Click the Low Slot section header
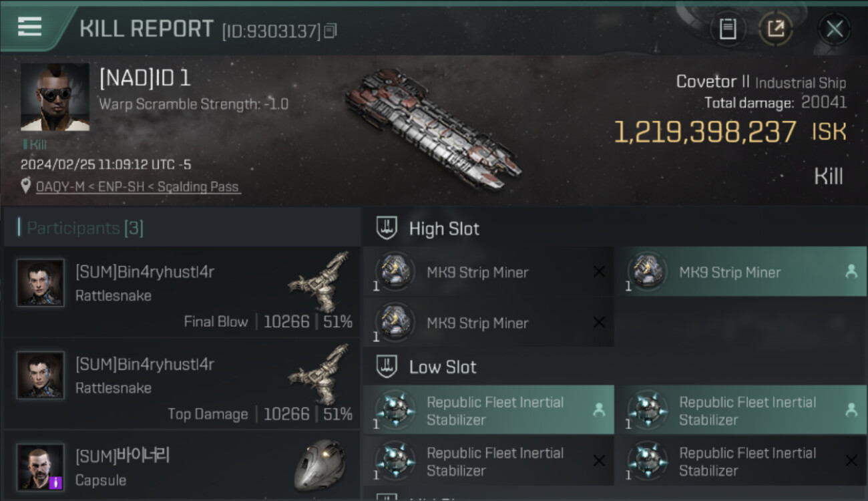The width and height of the screenshot is (868, 501). [x=443, y=367]
